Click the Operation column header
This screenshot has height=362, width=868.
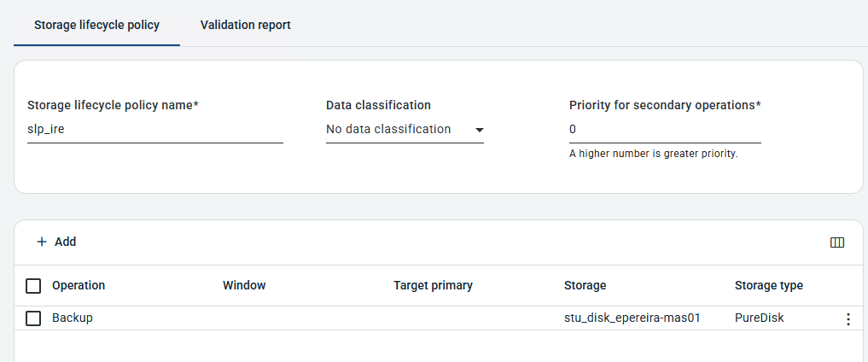pos(79,285)
